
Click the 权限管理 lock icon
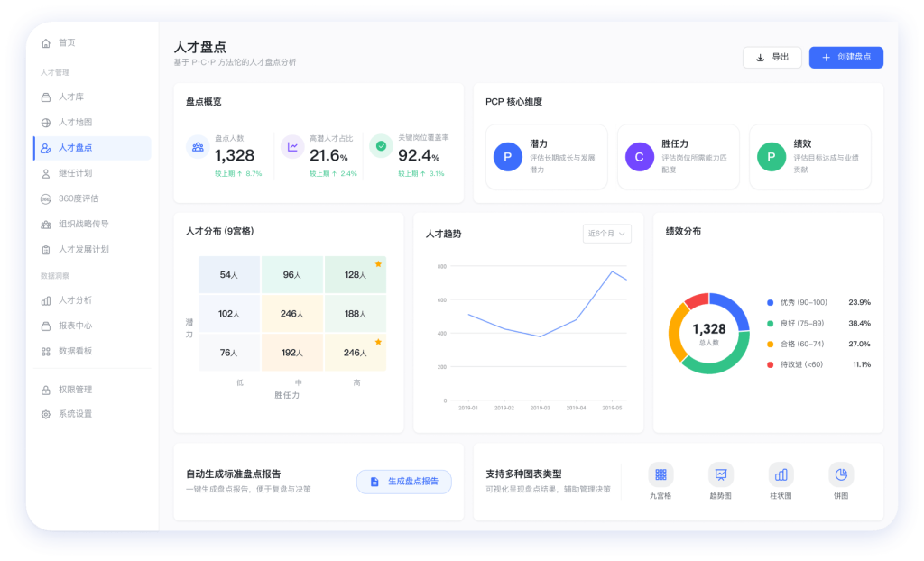tap(46, 391)
